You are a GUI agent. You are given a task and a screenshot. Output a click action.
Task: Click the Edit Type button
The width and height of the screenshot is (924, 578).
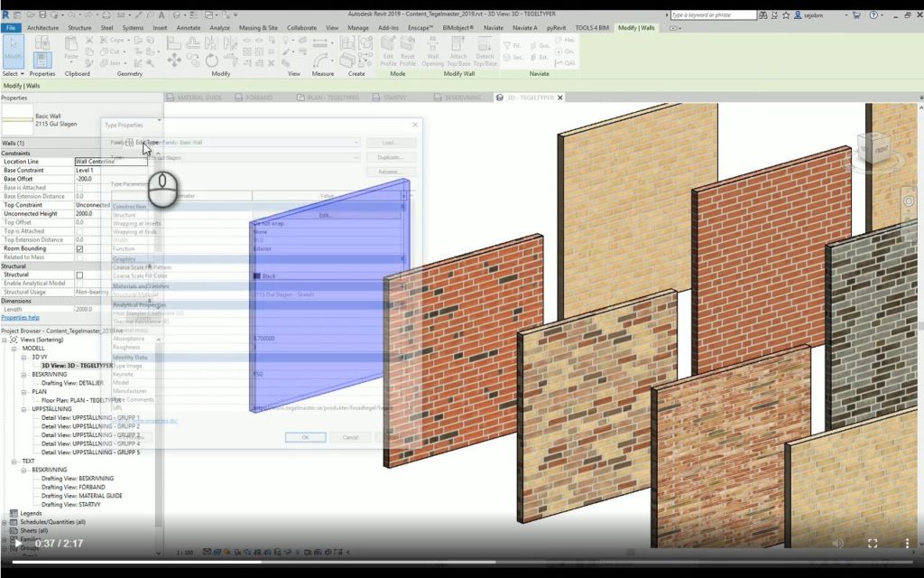coord(143,142)
